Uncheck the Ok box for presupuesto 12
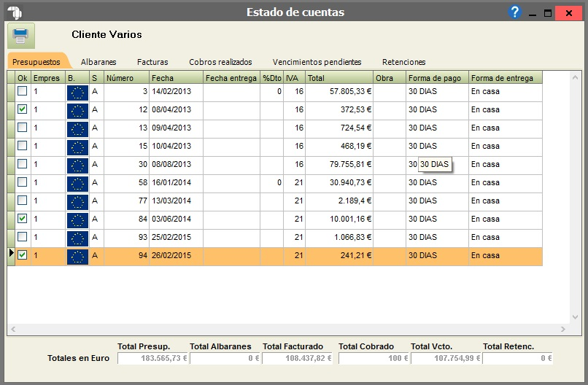 pyautogui.click(x=23, y=109)
